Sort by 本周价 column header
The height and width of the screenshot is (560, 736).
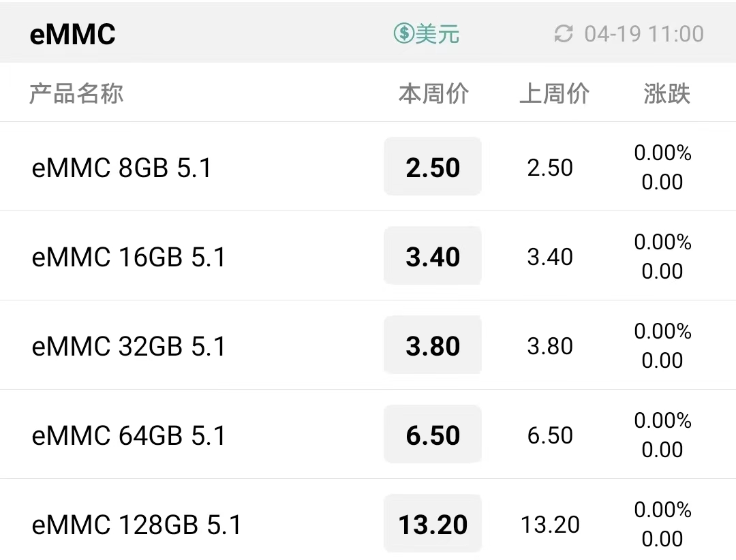433,93
